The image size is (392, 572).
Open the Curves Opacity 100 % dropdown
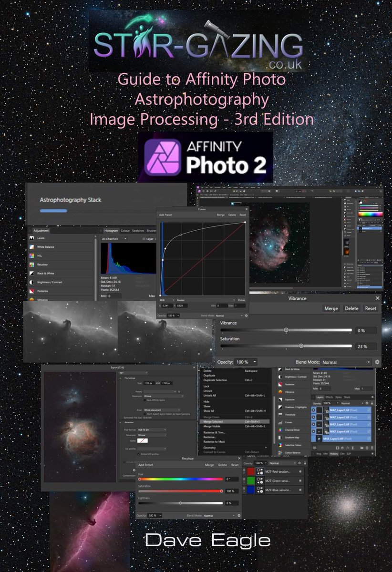(173, 316)
